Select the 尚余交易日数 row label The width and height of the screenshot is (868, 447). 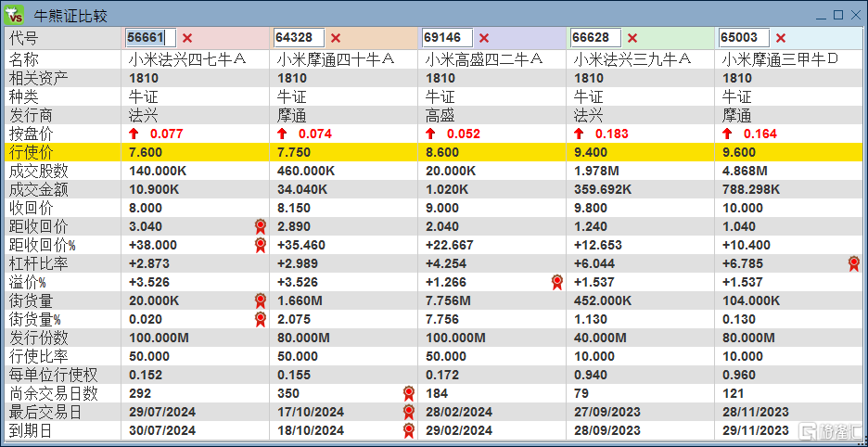pyautogui.click(x=54, y=394)
